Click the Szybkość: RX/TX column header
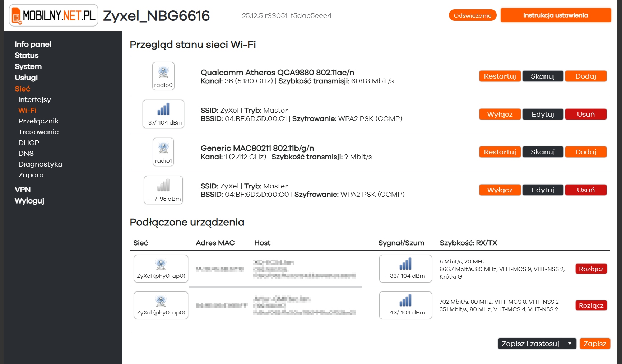 pos(468,243)
